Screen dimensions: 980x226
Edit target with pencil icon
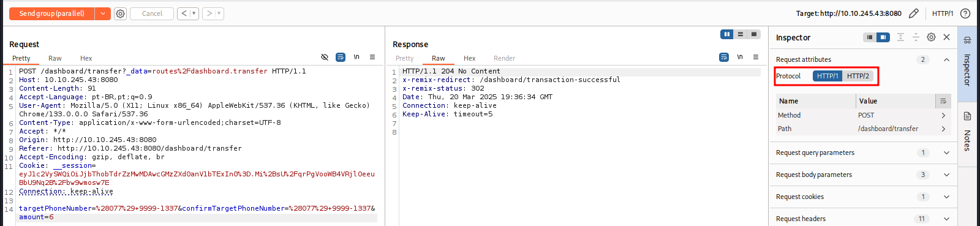914,13
